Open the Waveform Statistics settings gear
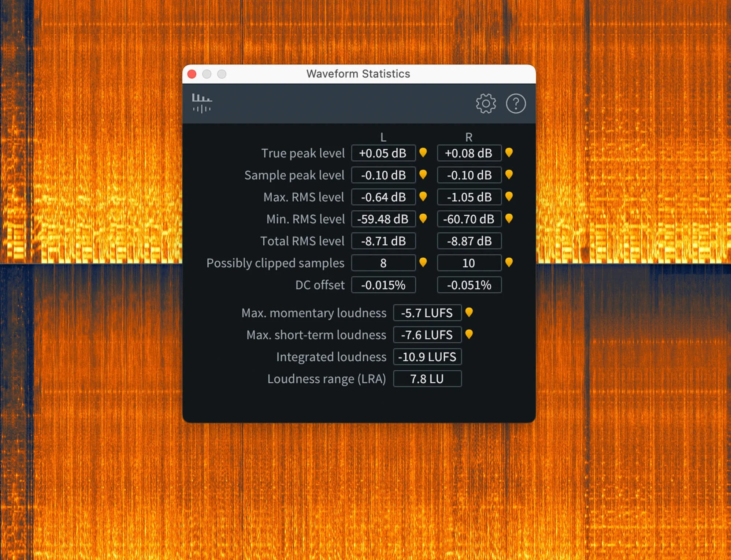731x560 pixels. [486, 104]
